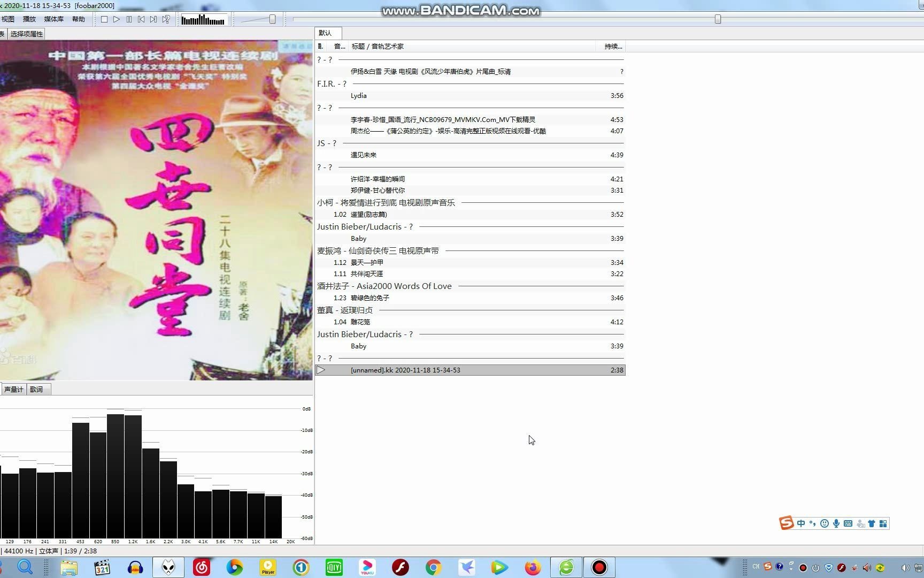Jump to previous track with toolbar button

[x=141, y=19]
